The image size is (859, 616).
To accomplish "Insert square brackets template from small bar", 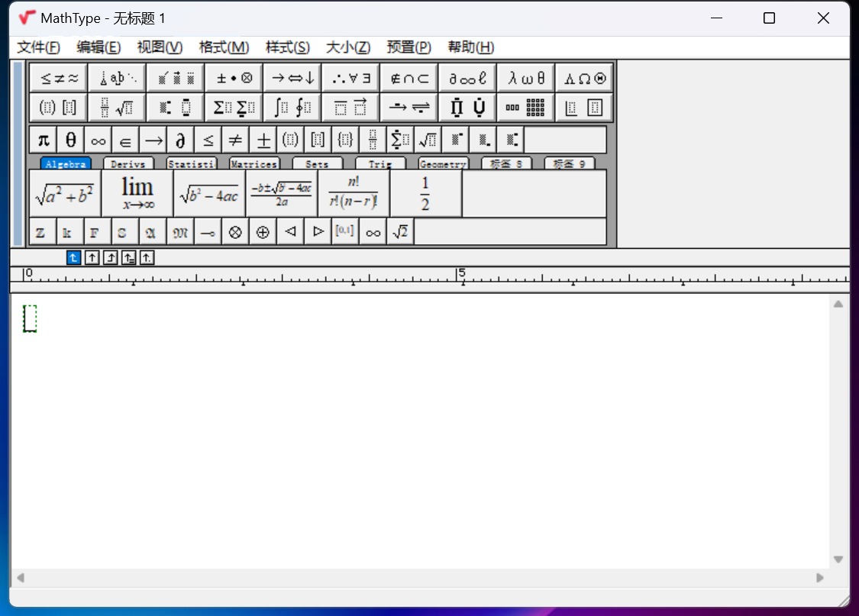I will point(318,140).
